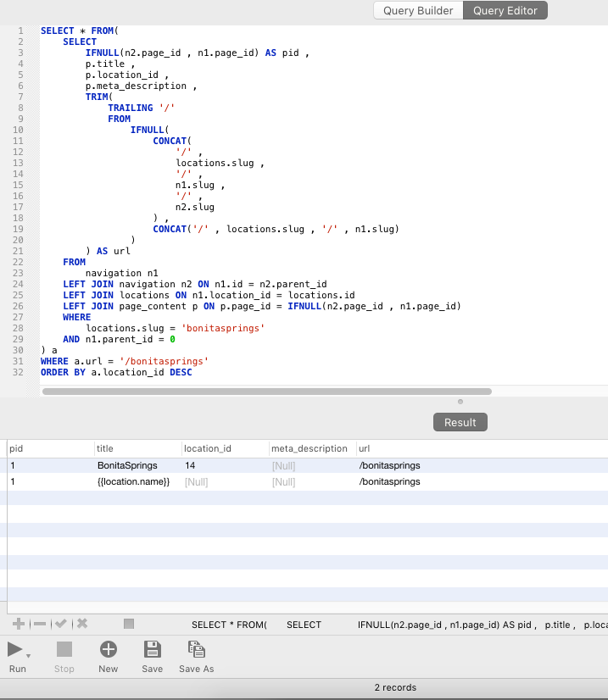
Task: Click the Save As icon
Action: [x=196, y=650]
